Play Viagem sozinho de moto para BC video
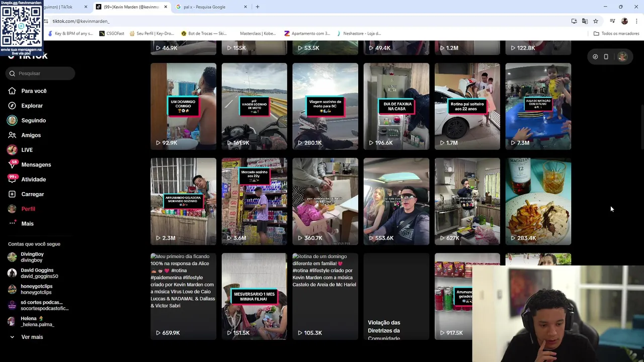This screenshot has height=362, width=644. (325, 106)
